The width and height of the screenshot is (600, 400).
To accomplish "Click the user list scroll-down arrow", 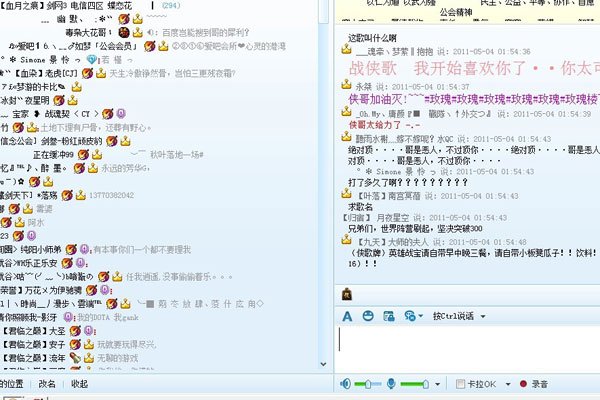I will tap(323, 364).
